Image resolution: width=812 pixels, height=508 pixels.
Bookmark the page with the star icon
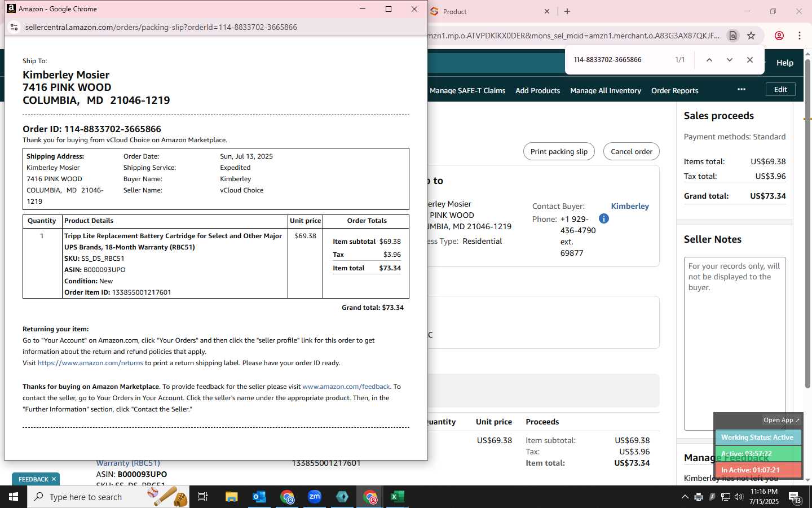751,36
